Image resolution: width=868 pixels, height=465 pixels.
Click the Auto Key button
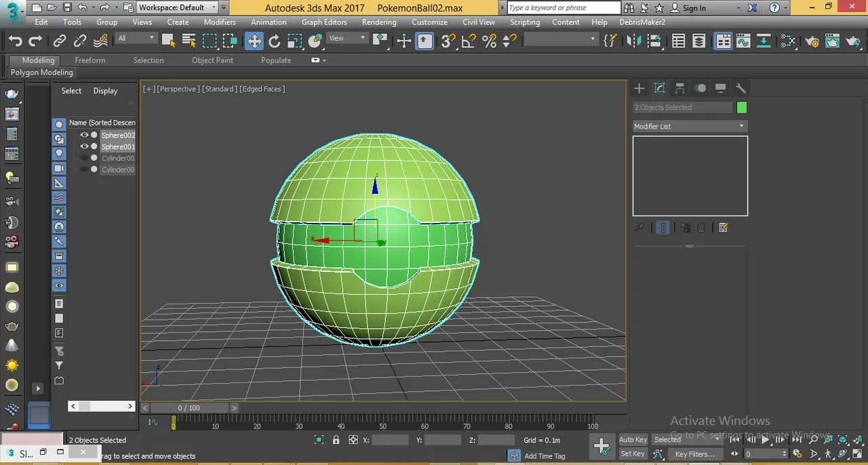point(633,439)
